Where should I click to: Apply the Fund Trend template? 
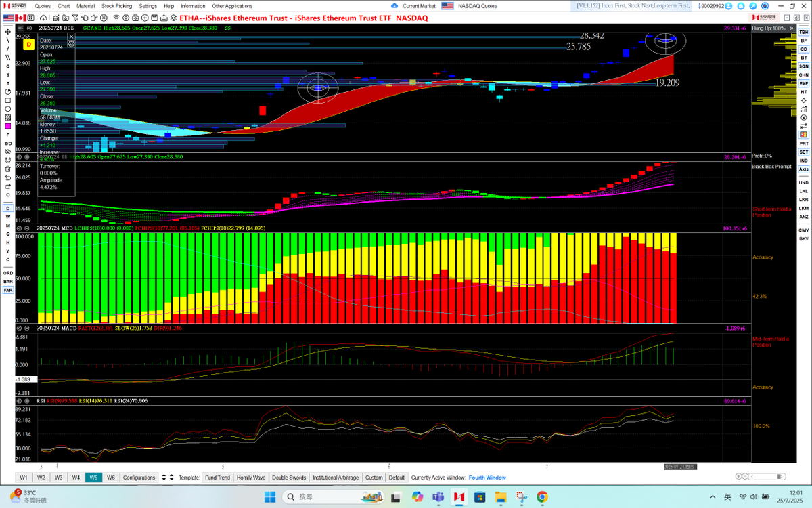click(218, 478)
